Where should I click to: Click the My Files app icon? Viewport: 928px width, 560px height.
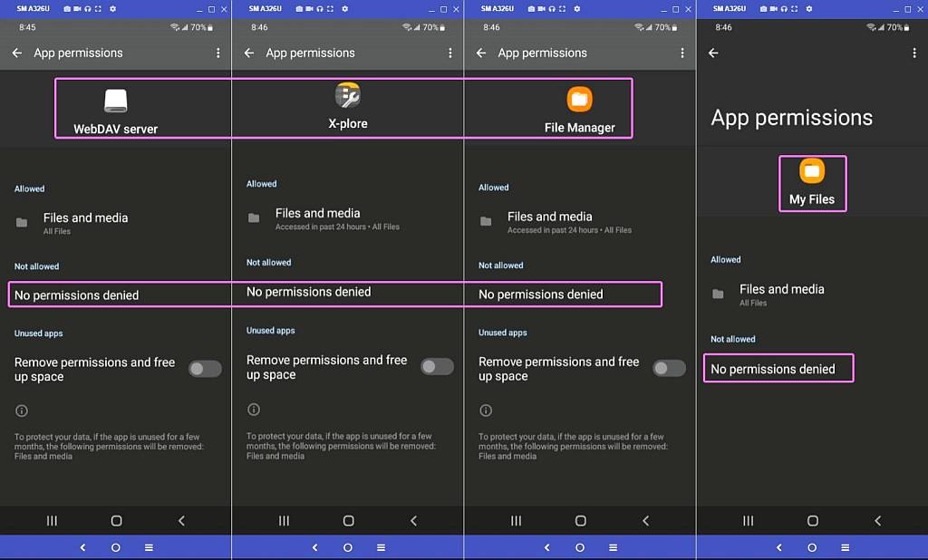(x=812, y=171)
